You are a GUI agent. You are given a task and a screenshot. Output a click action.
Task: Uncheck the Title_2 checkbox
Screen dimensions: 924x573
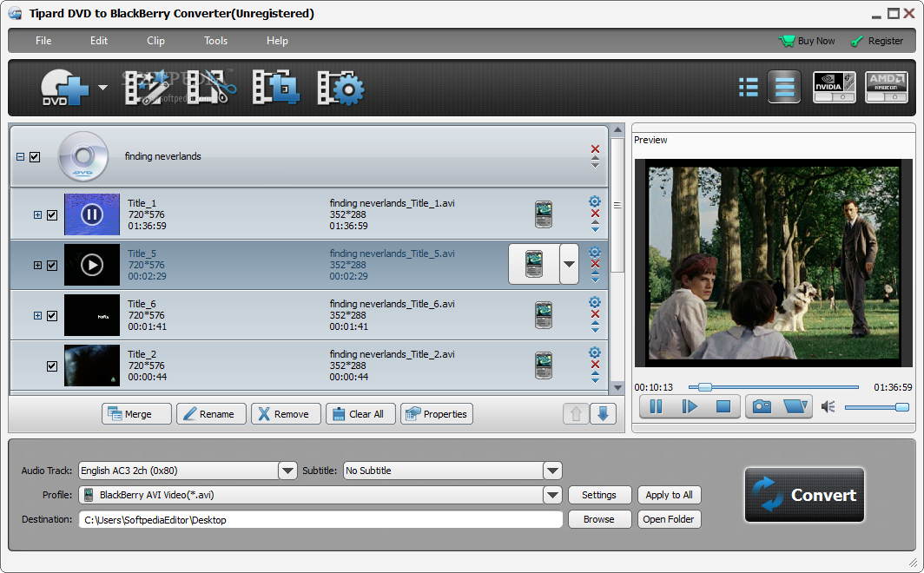point(52,366)
